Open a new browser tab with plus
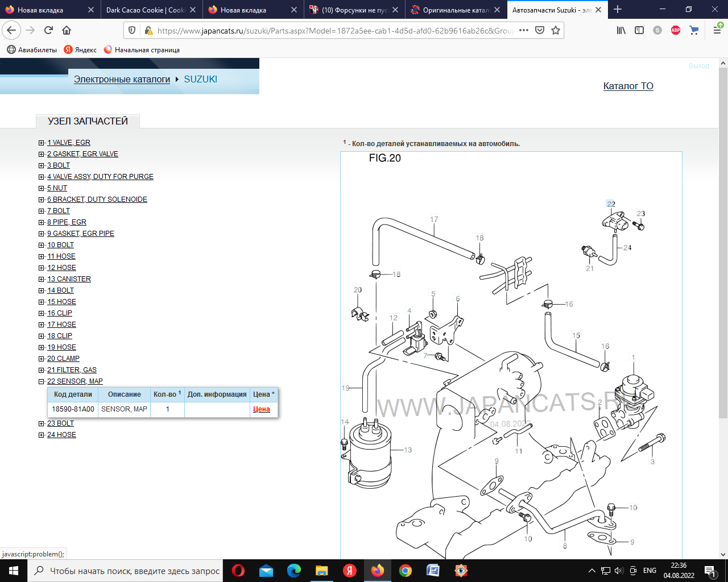 click(x=618, y=10)
